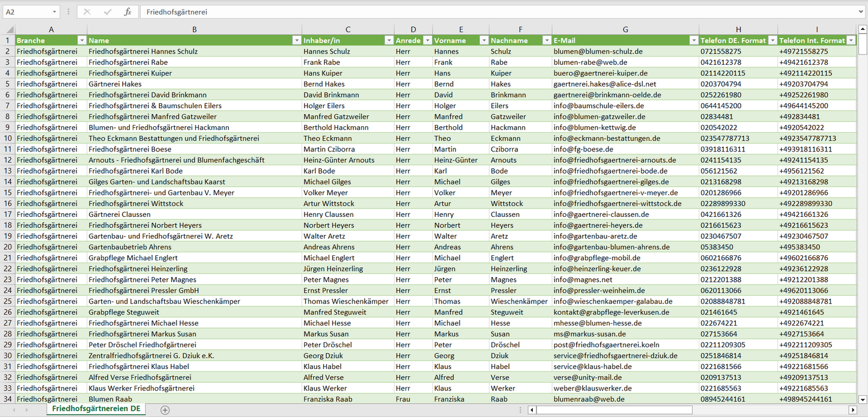868x417 pixels.
Task: Click the Insert Function fx icon
Action: [x=127, y=12]
